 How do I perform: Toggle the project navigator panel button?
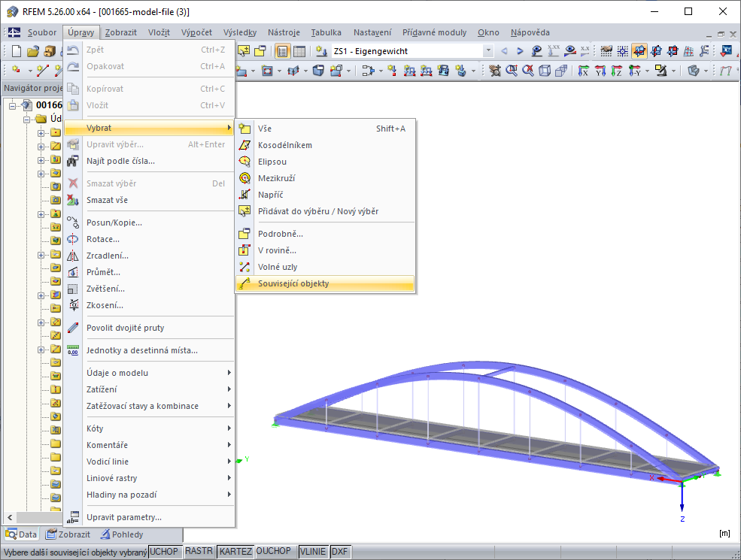tap(282, 51)
